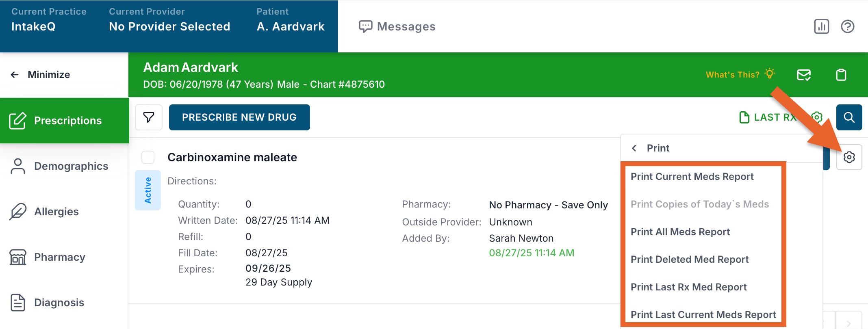Click the help question mark icon
868x329 pixels.
coord(847,27)
